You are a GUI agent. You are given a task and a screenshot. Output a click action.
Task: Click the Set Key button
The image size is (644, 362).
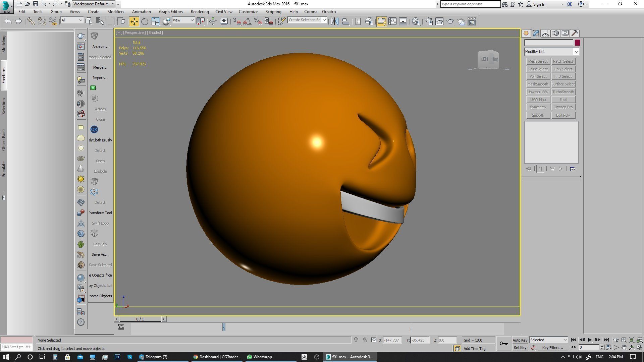pyautogui.click(x=520, y=348)
